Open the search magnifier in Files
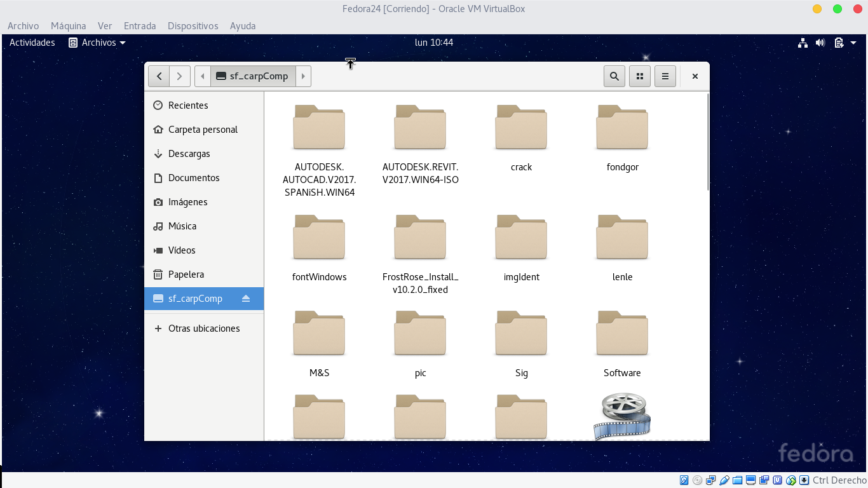This screenshot has height=488, width=868. tap(614, 76)
